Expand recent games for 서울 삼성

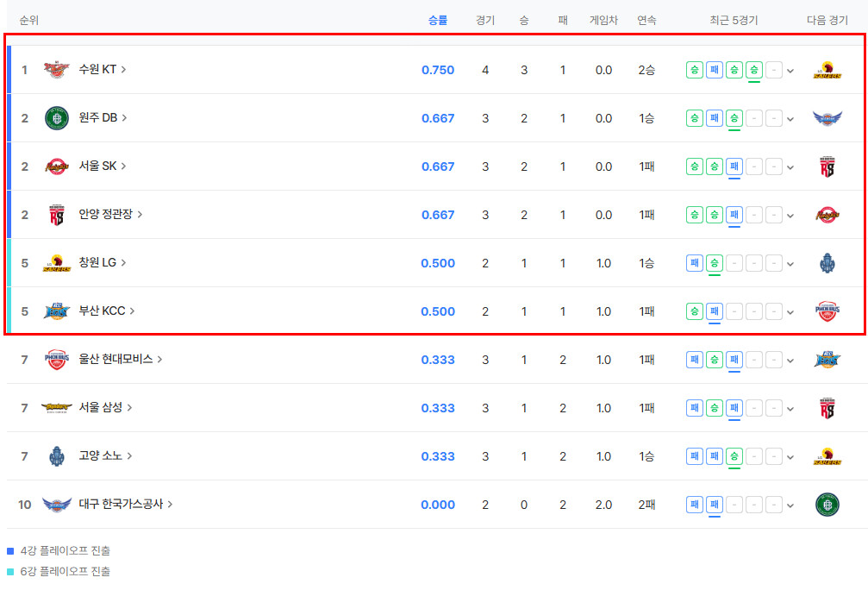tap(790, 409)
